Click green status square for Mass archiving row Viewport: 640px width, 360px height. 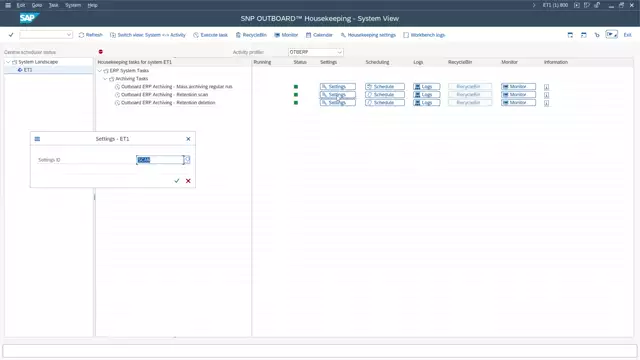[296, 87]
